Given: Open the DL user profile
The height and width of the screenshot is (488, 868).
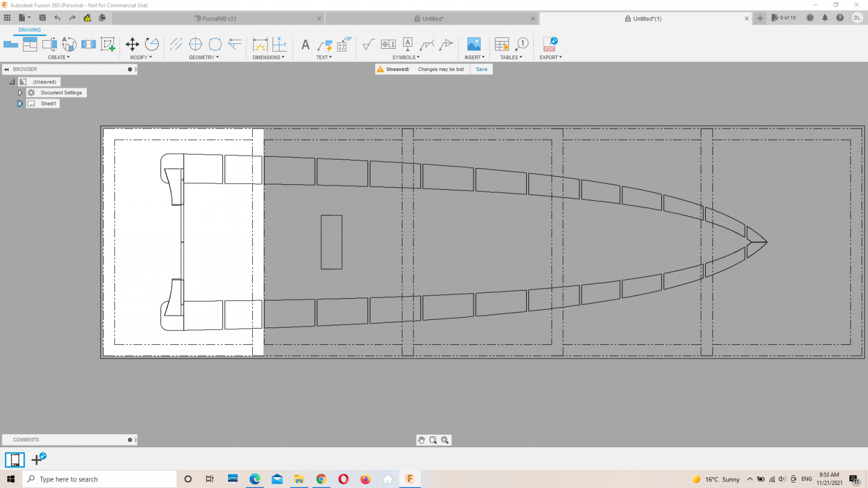Looking at the screenshot, I should click(857, 18).
